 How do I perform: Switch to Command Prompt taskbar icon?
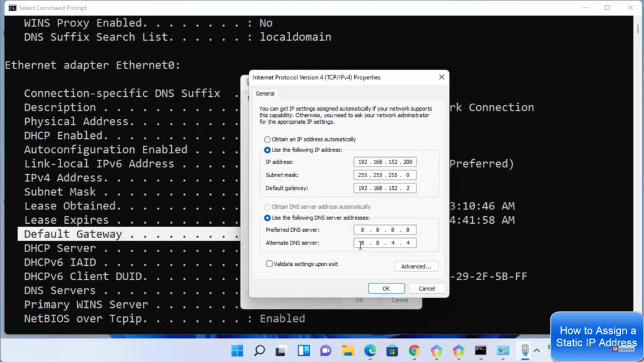click(480, 351)
